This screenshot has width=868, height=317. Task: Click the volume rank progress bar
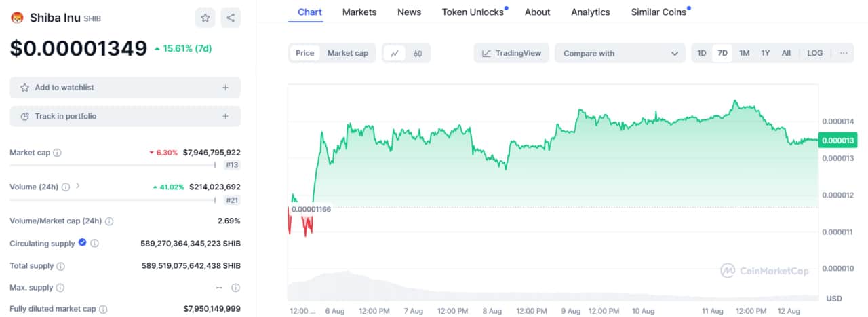tap(113, 200)
